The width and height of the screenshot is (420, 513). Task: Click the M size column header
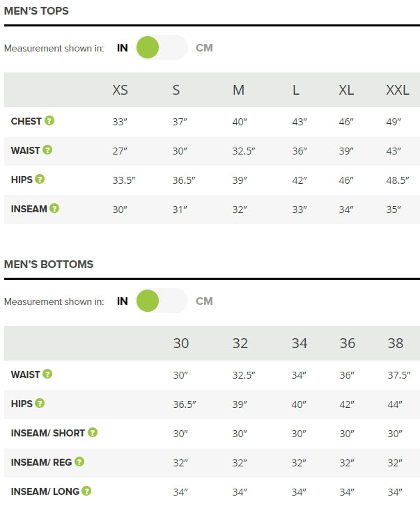pyautogui.click(x=238, y=90)
